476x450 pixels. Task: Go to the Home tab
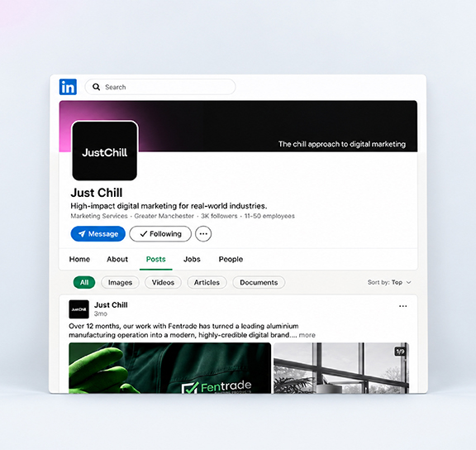(x=79, y=259)
